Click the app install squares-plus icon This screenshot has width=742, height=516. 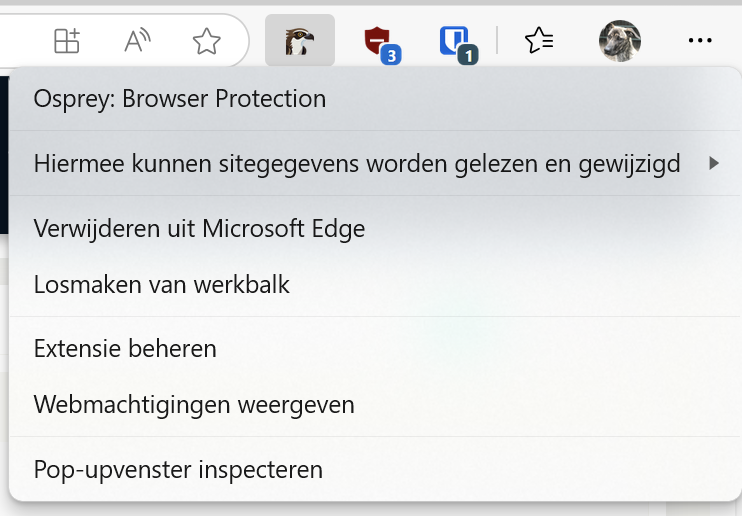tap(67, 41)
